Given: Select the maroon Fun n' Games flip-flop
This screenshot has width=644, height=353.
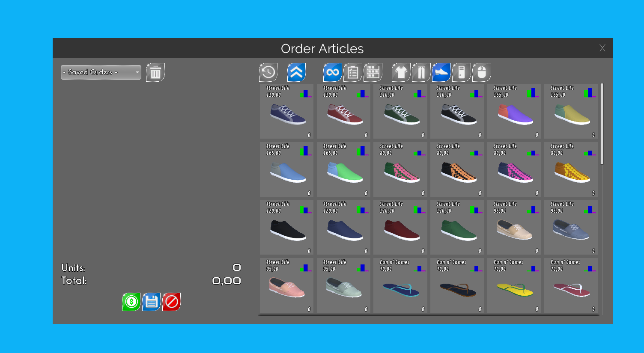Looking at the screenshot, I should (x=571, y=285).
